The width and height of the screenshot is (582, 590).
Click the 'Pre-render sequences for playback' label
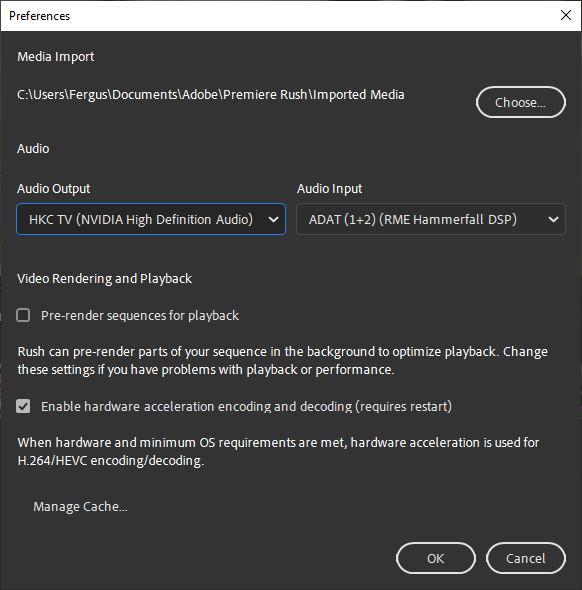[x=140, y=316]
